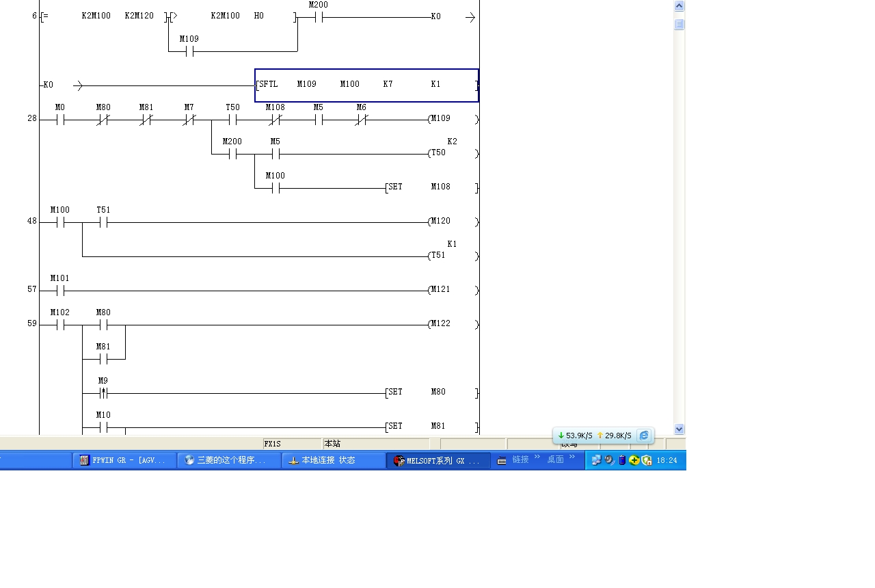Switch to 本地连接 状态 window

click(x=332, y=460)
